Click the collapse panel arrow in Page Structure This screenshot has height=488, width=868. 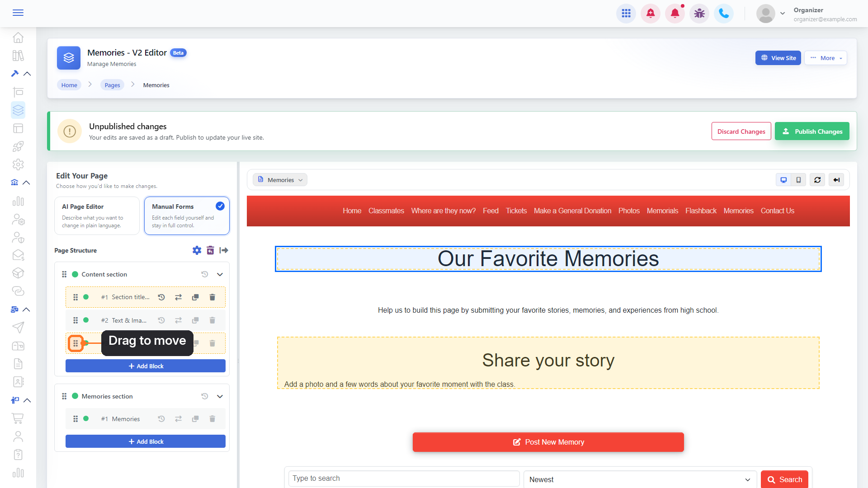click(x=224, y=250)
